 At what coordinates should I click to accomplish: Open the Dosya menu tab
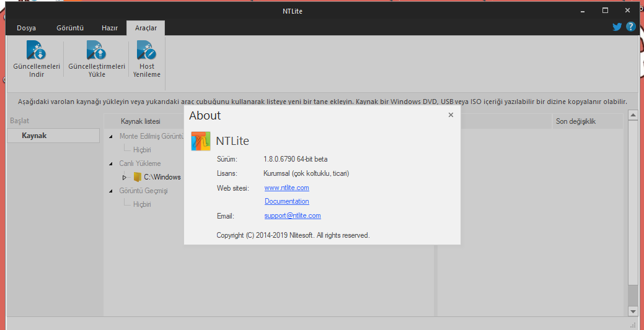point(26,28)
